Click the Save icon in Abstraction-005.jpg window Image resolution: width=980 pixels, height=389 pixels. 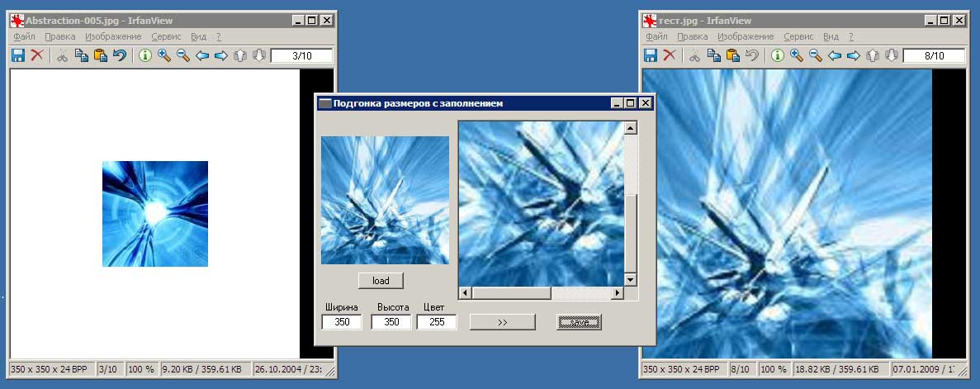(17, 55)
